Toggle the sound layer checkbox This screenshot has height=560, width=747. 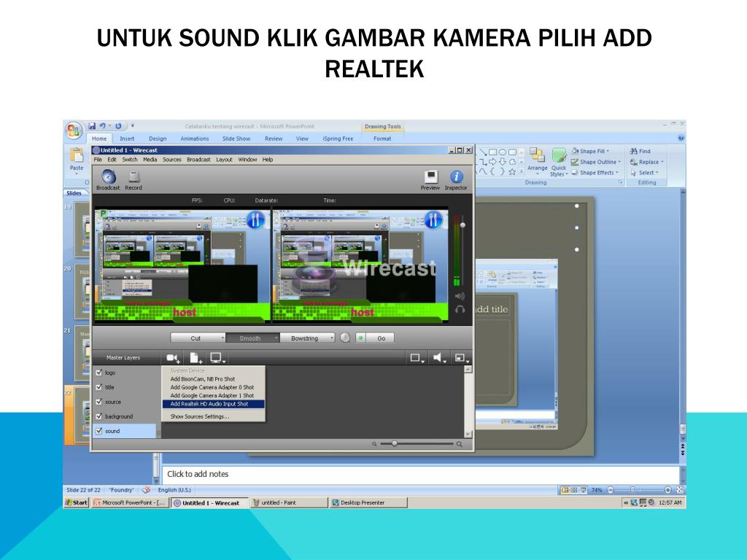tap(99, 431)
